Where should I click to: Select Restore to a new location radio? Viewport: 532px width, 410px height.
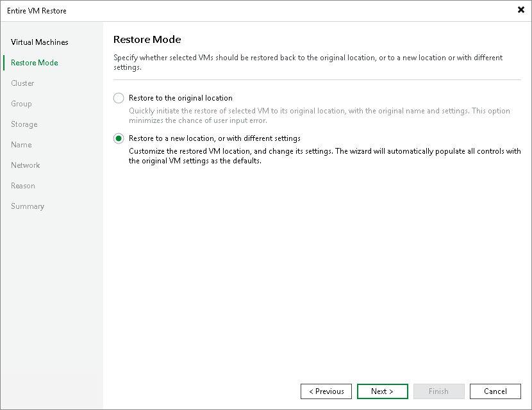(x=119, y=138)
